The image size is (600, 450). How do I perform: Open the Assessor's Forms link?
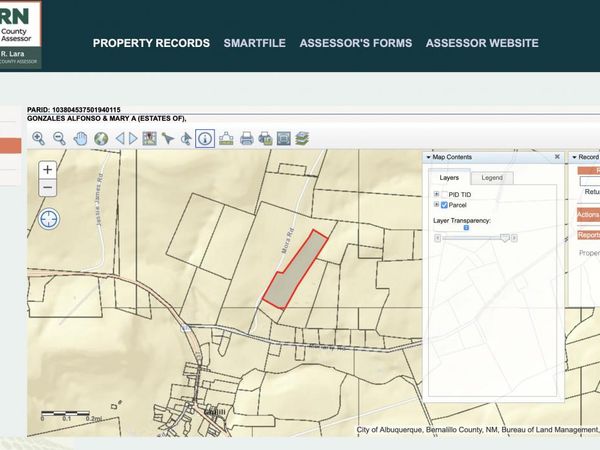point(355,43)
